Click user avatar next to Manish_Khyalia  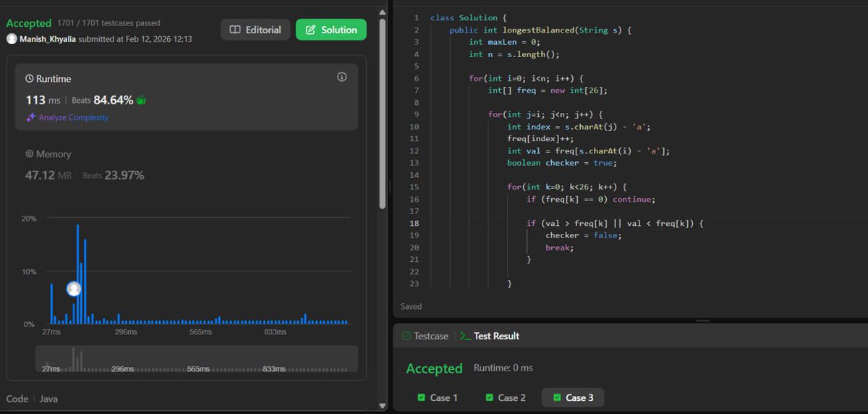[x=12, y=39]
